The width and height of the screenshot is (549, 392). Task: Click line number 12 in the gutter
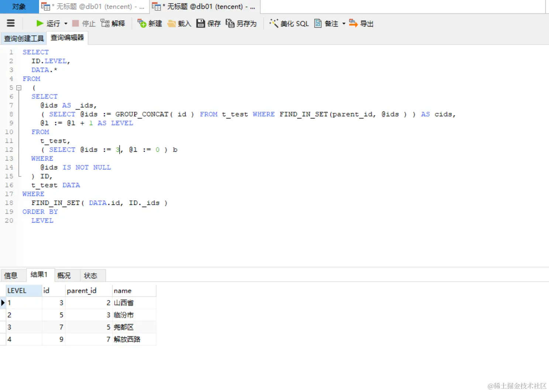point(9,149)
